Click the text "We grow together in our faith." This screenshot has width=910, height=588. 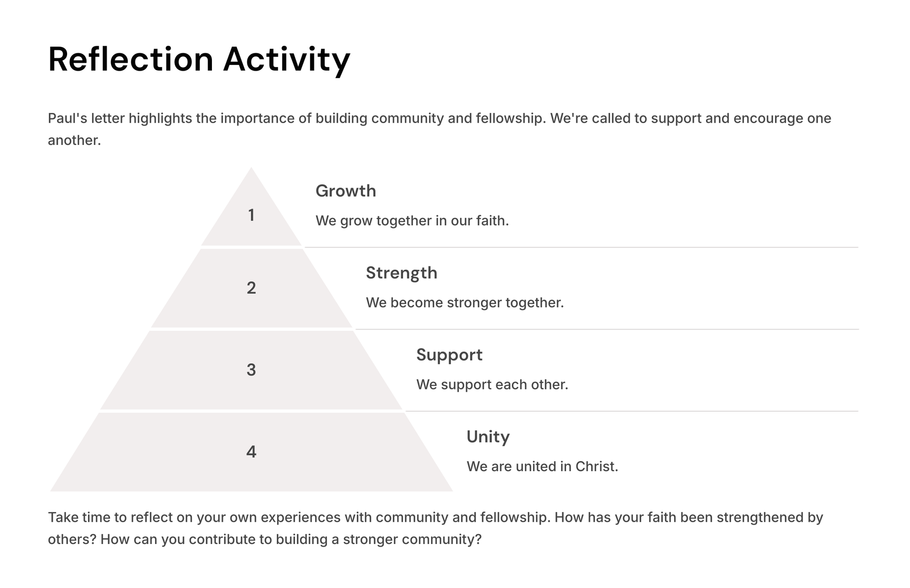tap(412, 220)
